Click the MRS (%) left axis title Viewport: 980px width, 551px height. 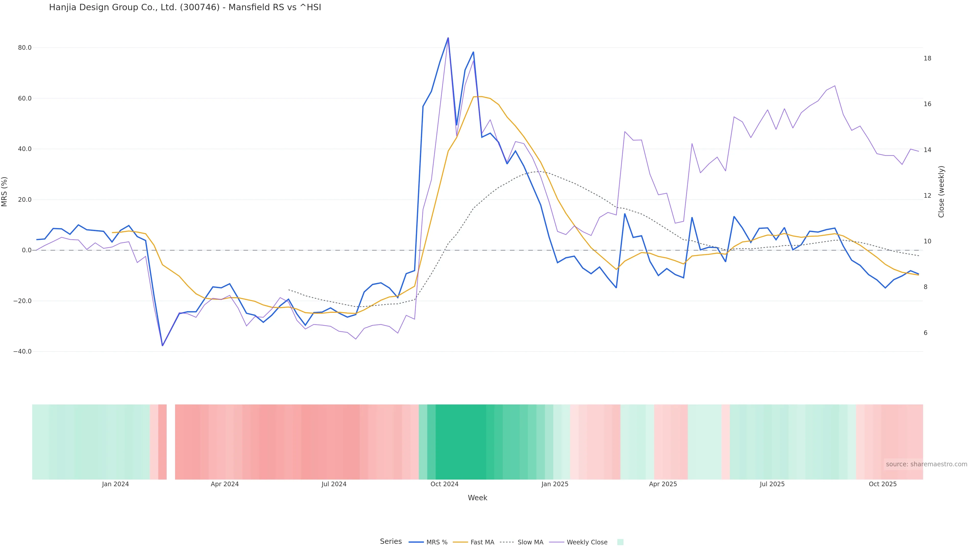[x=5, y=192]
